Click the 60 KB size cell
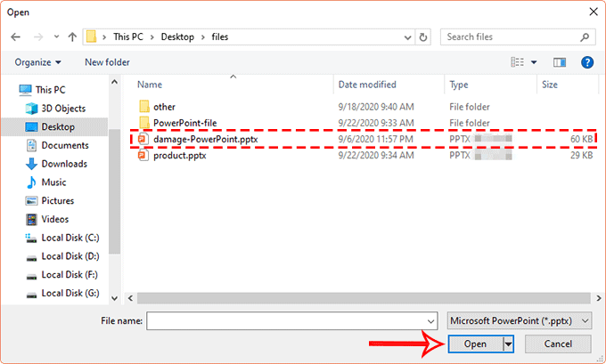This screenshot has height=364, width=606. tap(582, 140)
